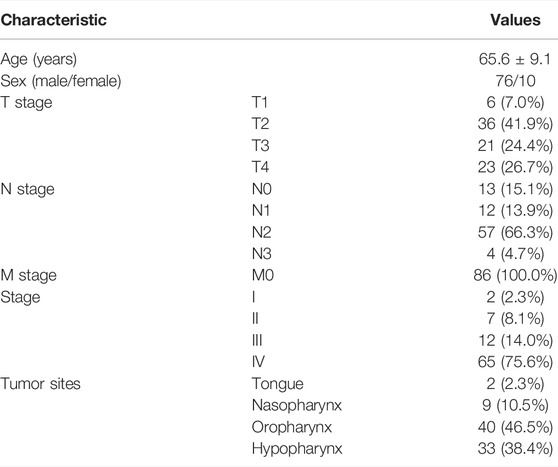558x467 pixels.
Task: Click the Nasopharynx tumor site cell
Action: coord(297,406)
